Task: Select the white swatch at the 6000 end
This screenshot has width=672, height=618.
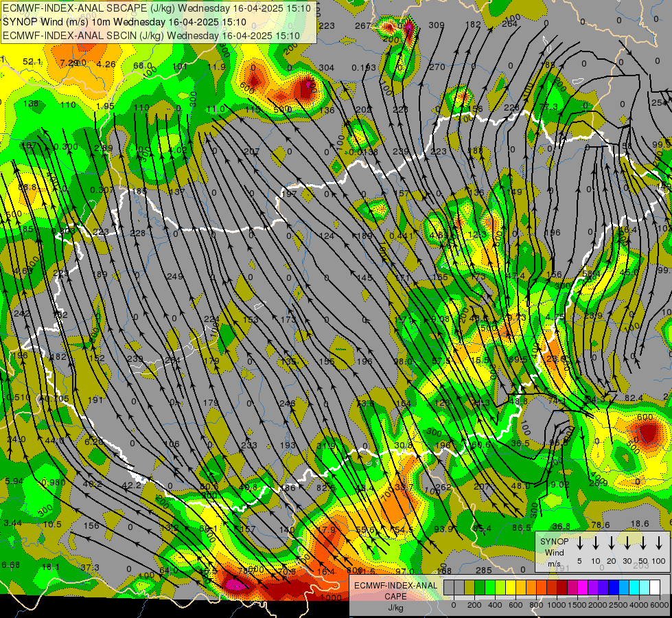Action: [x=656, y=588]
